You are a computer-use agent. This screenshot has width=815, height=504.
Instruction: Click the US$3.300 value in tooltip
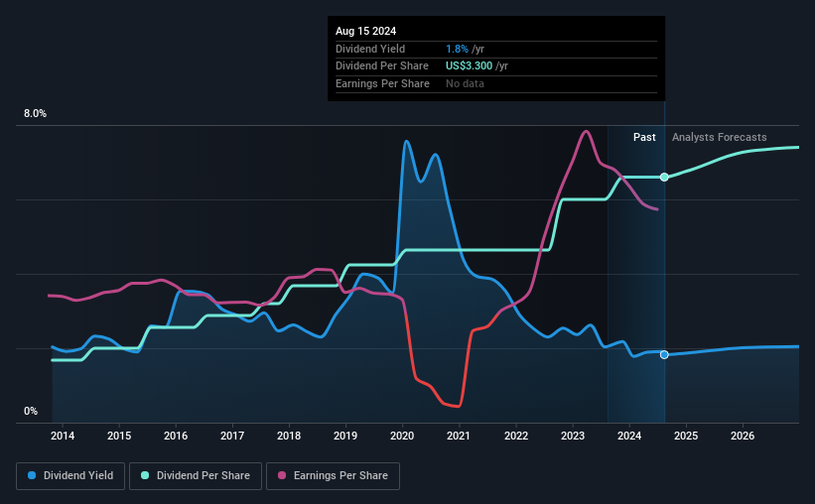[469, 66]
